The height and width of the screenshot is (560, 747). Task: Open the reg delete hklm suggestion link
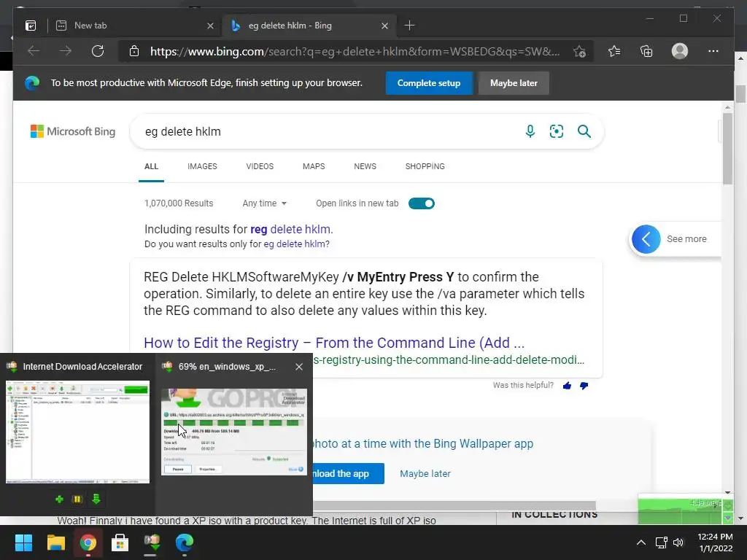(x=290, y=229)
